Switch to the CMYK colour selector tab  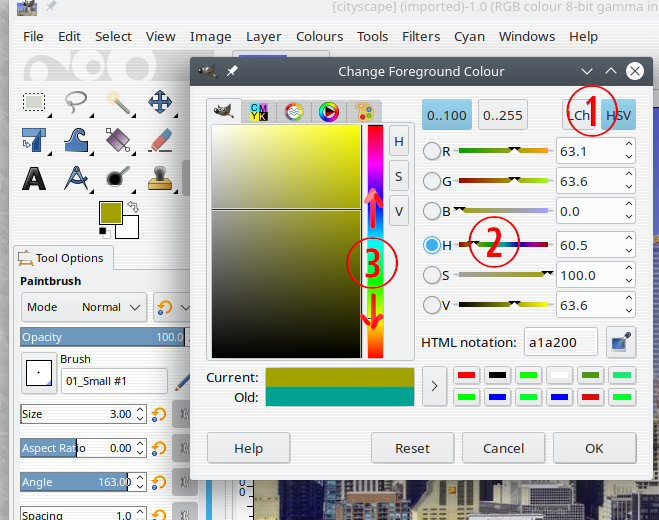click(x=260, y=112)
